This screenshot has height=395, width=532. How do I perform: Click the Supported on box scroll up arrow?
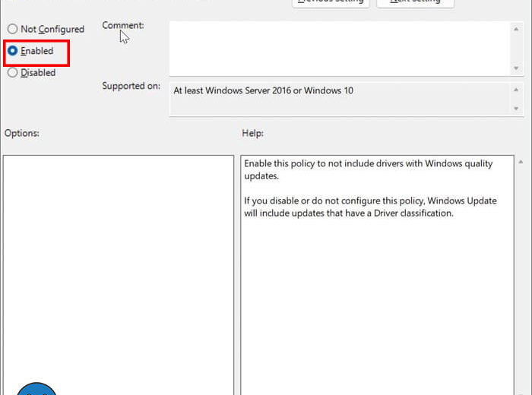pyautogui.click(x=516, y=90)
